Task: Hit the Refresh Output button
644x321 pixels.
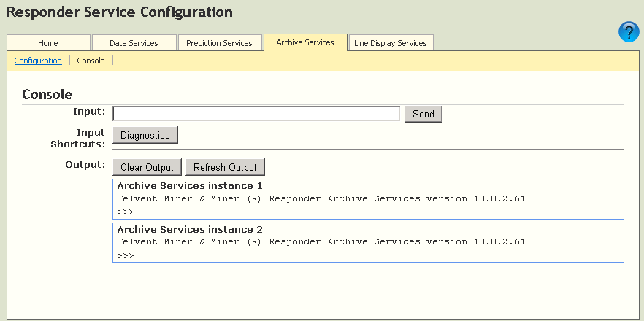Action: coord(225,167)
